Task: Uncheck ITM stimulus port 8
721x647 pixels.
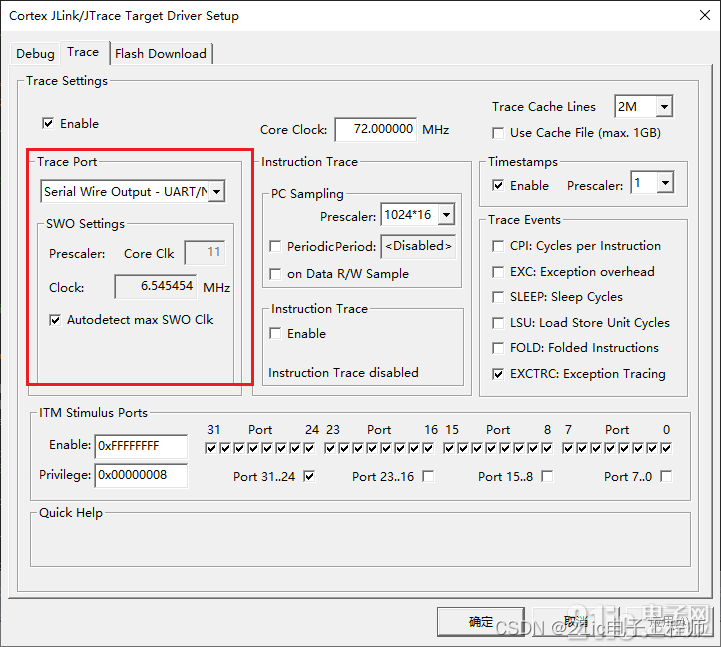Action: point(547,448)
